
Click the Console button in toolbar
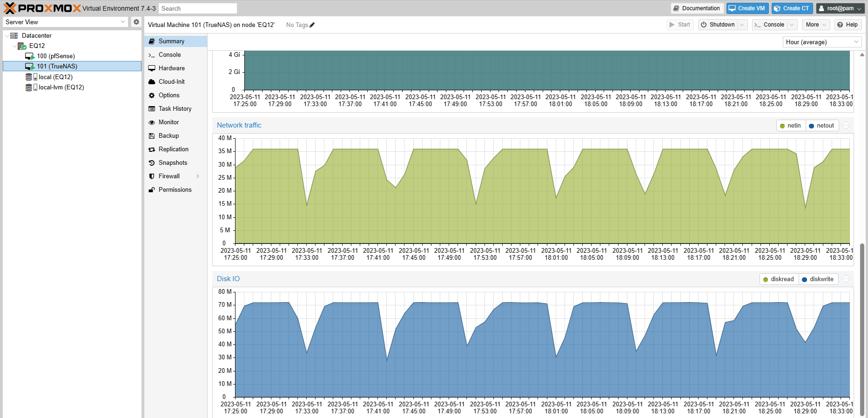point(770,25)
